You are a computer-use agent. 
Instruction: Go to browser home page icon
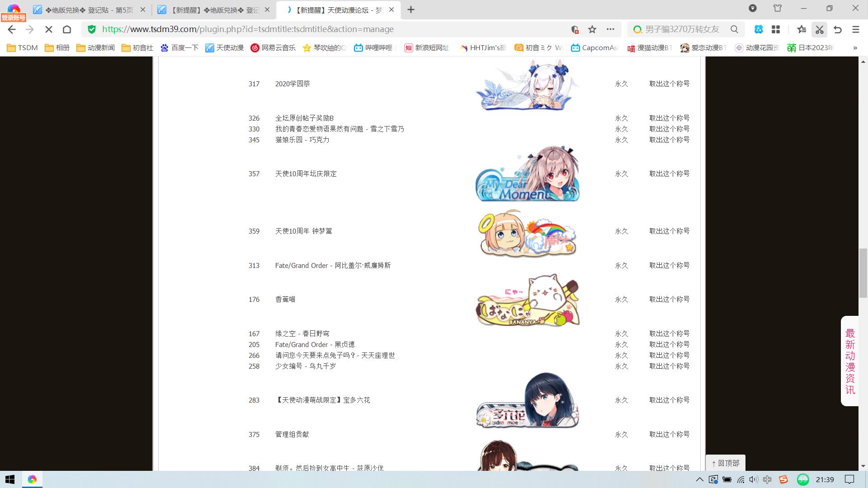click(x=67, y=29)
